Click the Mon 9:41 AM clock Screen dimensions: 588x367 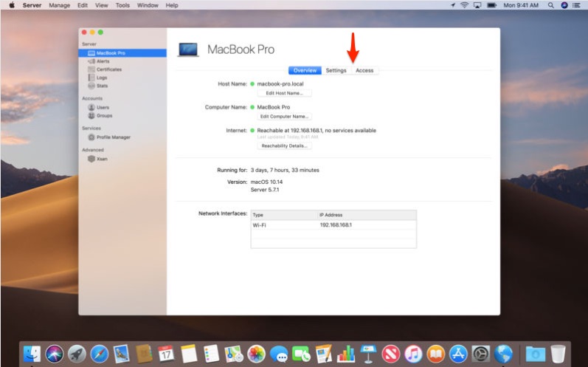pyautogui.click(x=521, y=5)
